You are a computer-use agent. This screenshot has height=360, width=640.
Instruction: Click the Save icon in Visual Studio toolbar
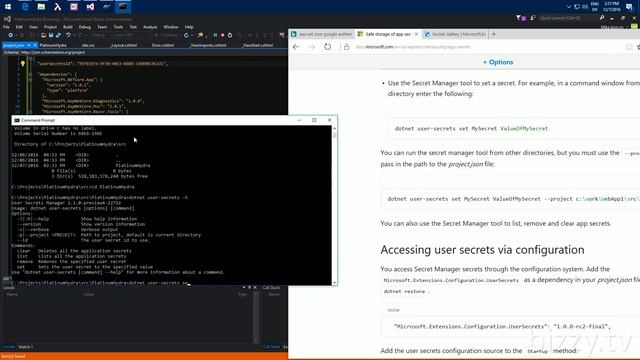(51, 36)
